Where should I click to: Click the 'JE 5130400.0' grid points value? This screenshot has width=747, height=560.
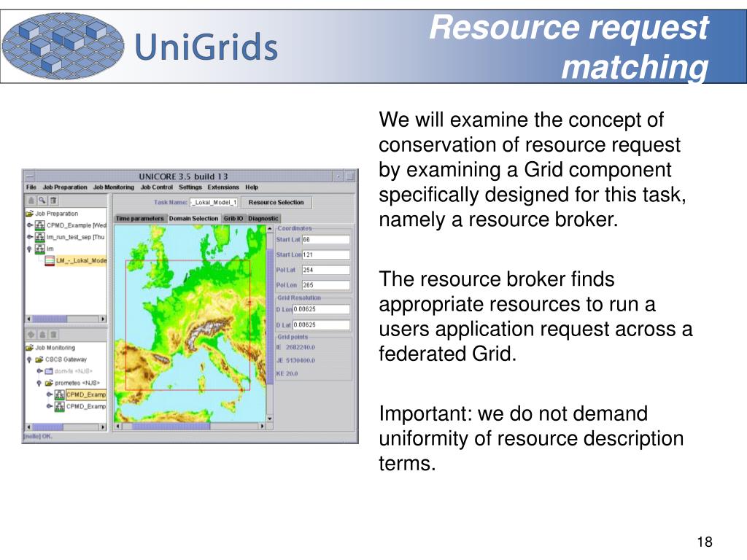295,360
